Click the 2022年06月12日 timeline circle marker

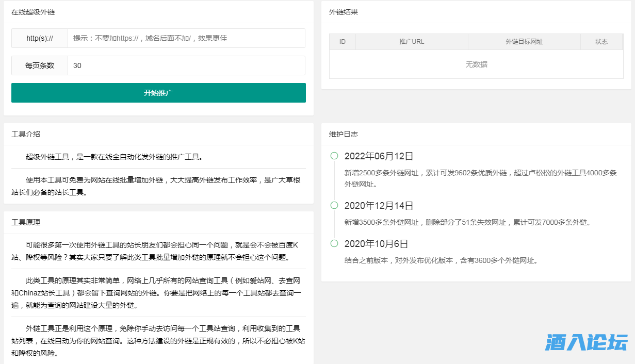point(334,156)
